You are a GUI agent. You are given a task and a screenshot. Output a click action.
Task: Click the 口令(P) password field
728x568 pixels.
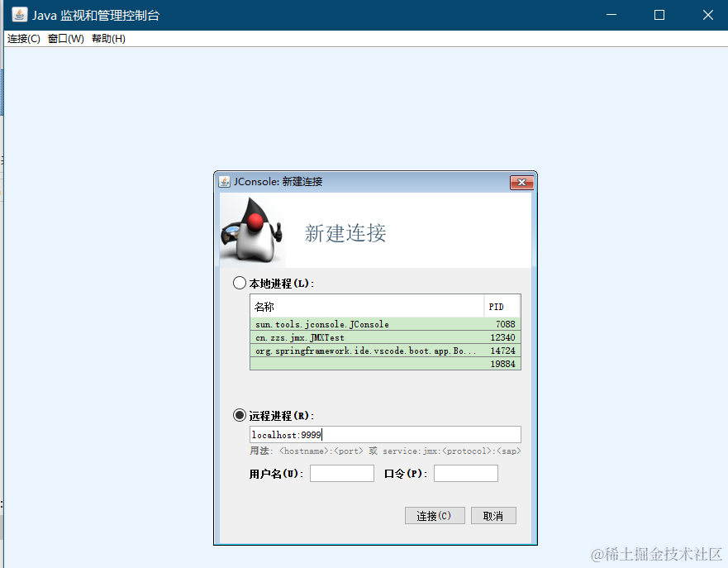point(465,473)
